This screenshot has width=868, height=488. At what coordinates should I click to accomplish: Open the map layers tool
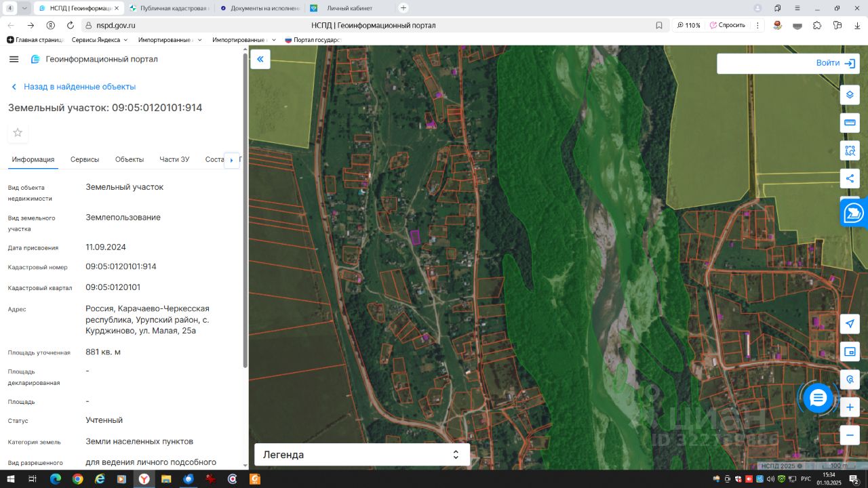click(x=850, y=94)
